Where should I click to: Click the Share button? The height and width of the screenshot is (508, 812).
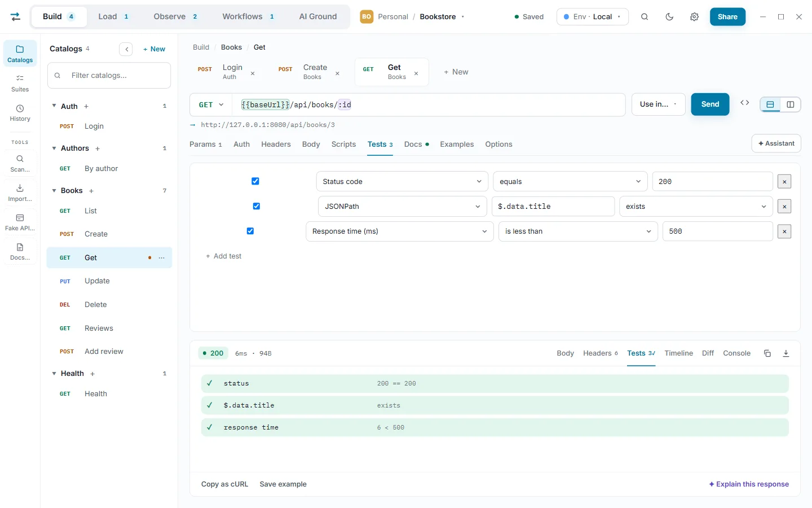[727, 17]
